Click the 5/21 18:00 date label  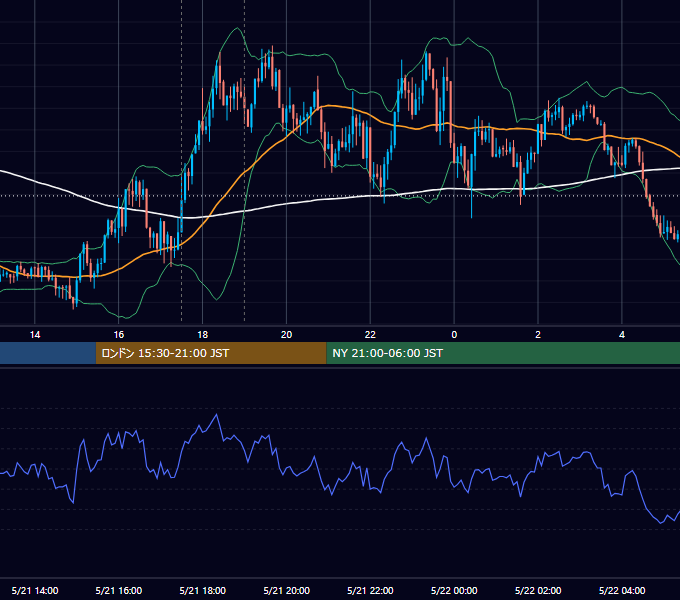tap(203, 590)
